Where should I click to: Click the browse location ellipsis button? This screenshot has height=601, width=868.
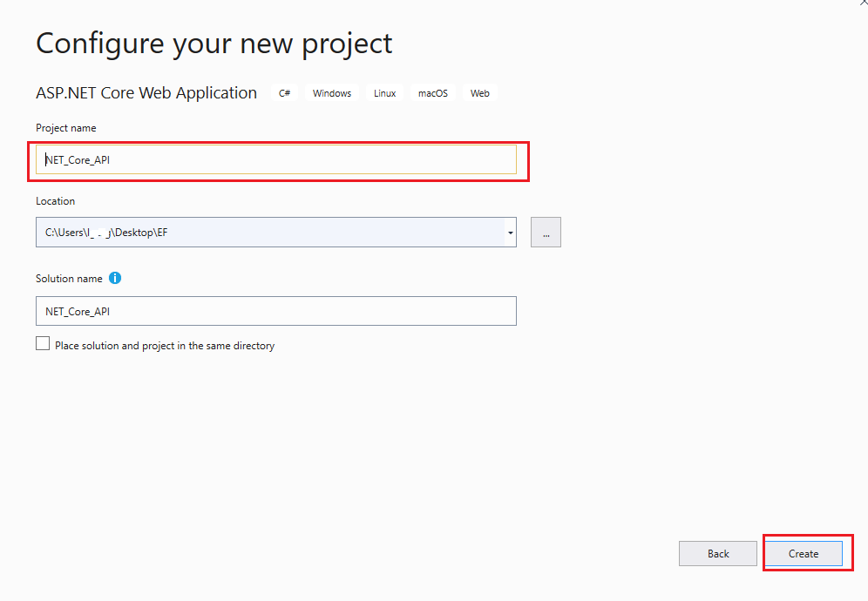(546, 233)
